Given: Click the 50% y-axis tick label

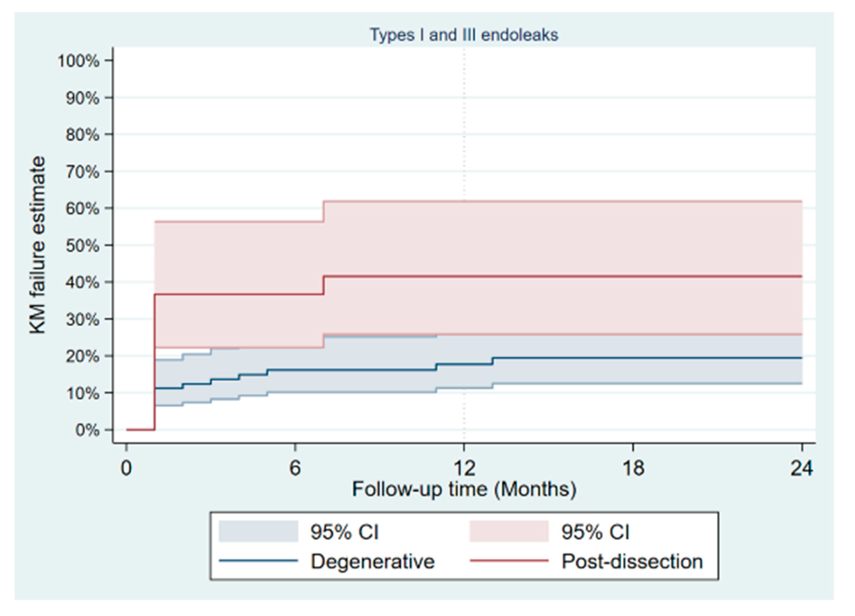Looking at the screenshot, I should tap(82, 246).
